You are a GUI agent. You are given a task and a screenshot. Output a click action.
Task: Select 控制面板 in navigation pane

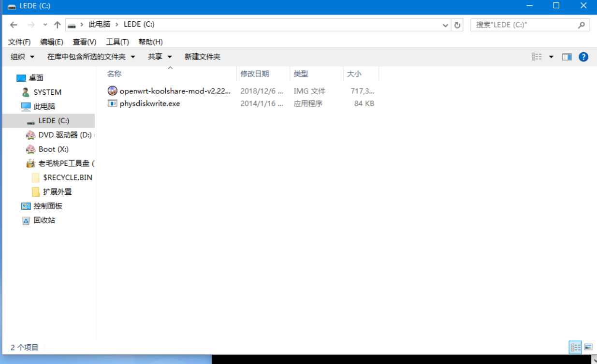48,206
